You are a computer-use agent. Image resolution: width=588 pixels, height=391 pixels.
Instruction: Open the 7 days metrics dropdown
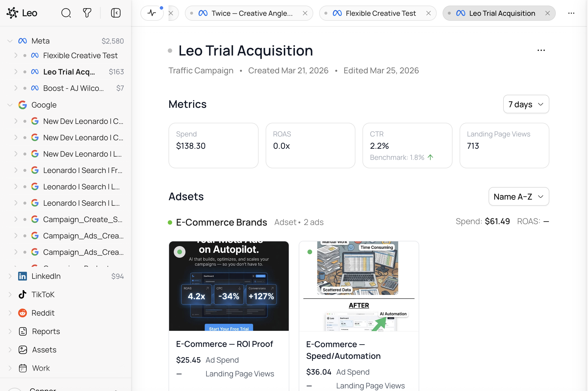coord(526,104)
